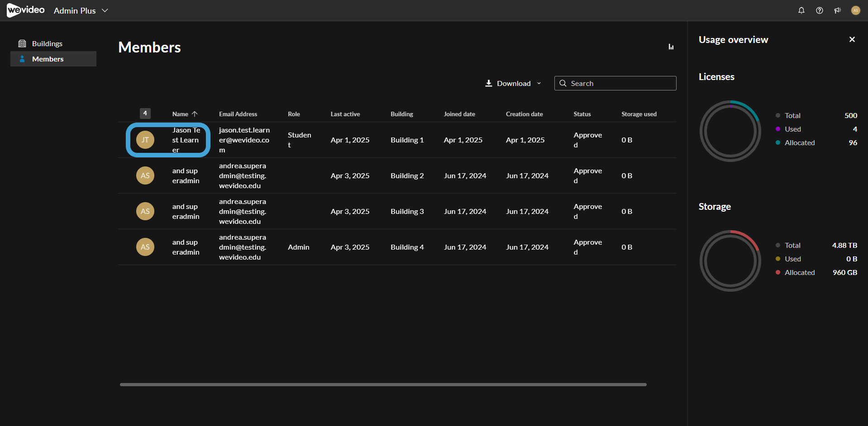This screenshot has height=426, width=868.
Task: Sort by Role column header
Action: (294, 114)
